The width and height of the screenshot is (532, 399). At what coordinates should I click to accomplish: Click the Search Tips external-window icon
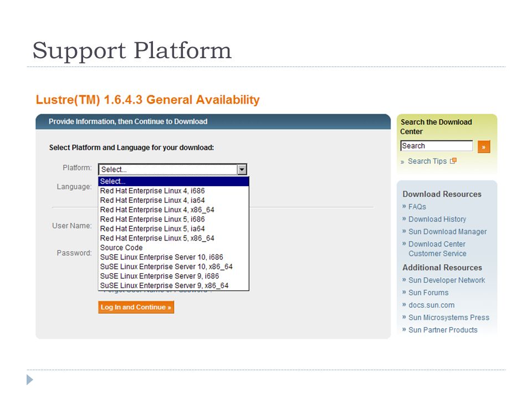(453, 161)
